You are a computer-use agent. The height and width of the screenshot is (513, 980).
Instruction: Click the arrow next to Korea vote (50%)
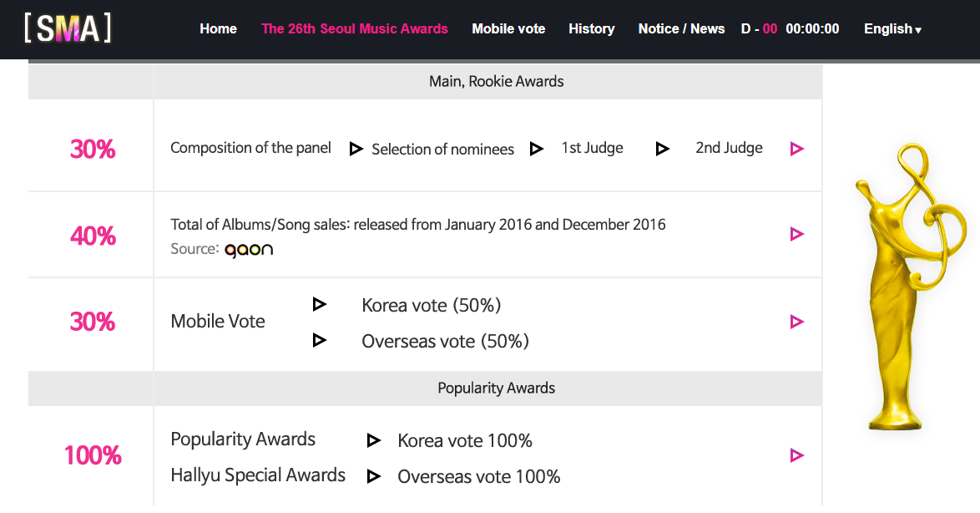320,304
